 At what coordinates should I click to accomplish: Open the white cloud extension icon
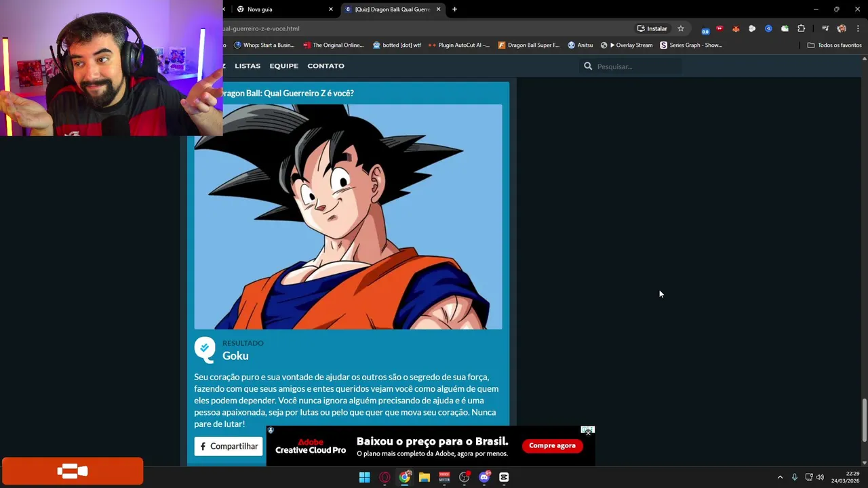[752, 28]
